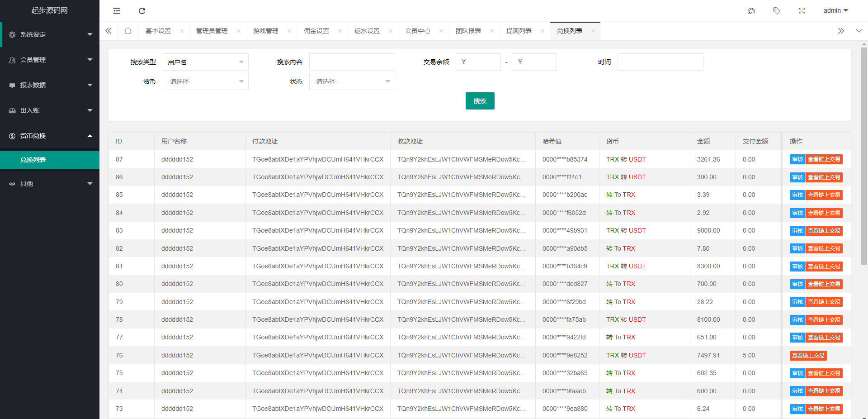The width and height of the screenshot is (868, 419).
Task: Open the admin user dropdown
Action: coord(835,11)
